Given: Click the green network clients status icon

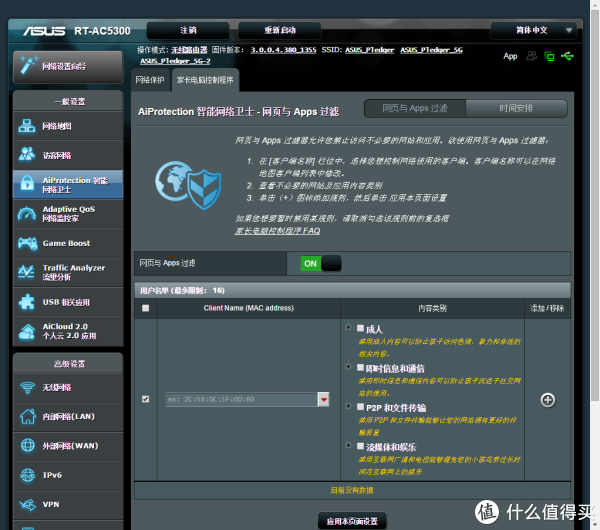Looking at the screenshot, I should click(549, 56).
